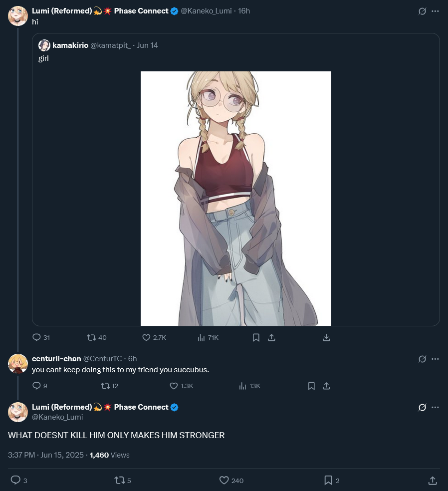Open Lumi's avatar on the main tweet

click(x=18, y=412)
